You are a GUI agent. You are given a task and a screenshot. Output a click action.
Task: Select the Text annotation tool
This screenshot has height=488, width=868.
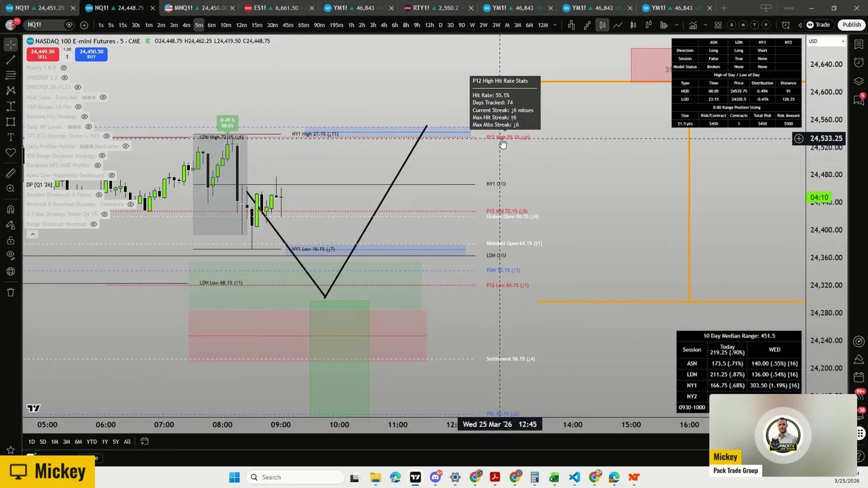[11, 138]
